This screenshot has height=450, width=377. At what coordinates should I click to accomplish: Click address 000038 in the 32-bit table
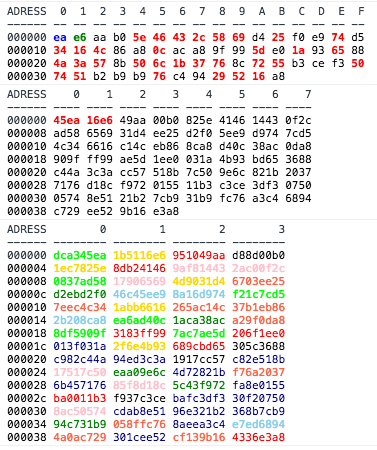tap(27, 437)
